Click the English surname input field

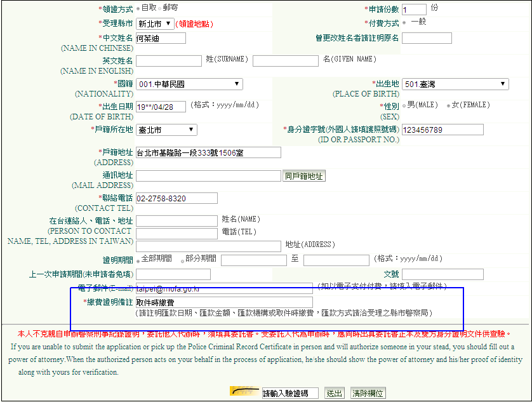click(169, 61)
